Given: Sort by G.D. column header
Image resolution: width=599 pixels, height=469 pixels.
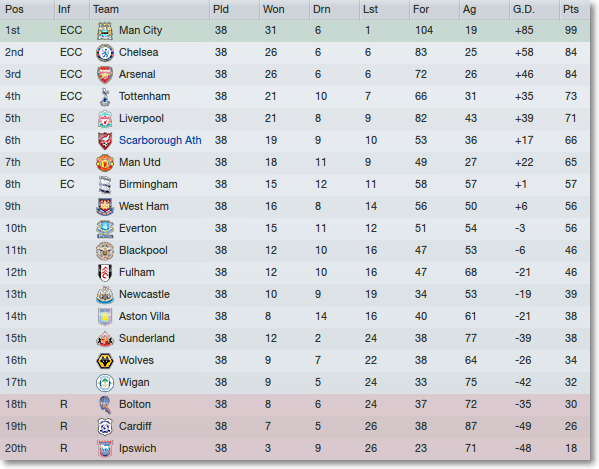Looking at the screenshot, I should [x=523, y=9].
